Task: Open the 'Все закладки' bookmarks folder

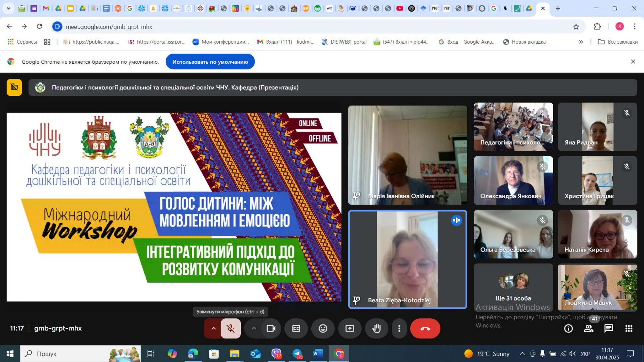Action: 618,42
